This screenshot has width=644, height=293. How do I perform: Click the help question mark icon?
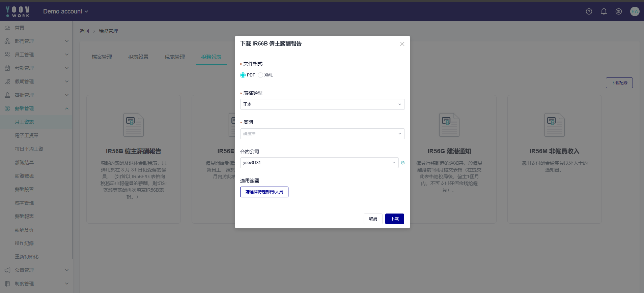(589, 11)
